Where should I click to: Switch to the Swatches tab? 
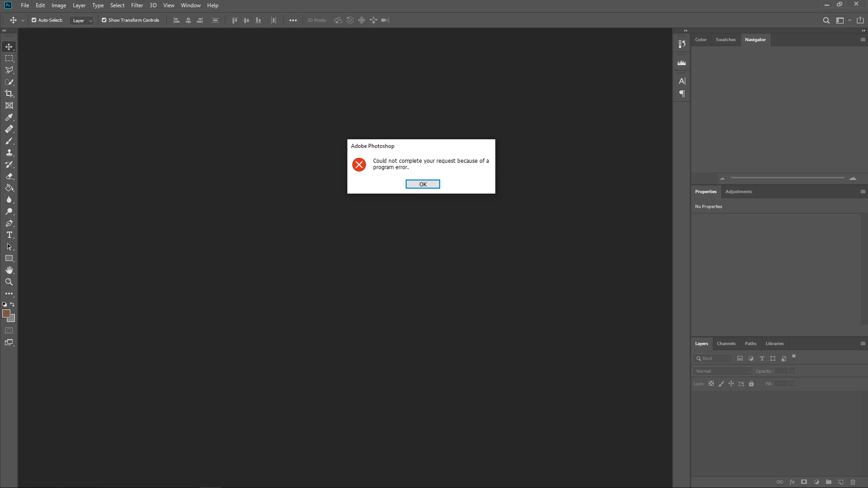click(726, 40)
